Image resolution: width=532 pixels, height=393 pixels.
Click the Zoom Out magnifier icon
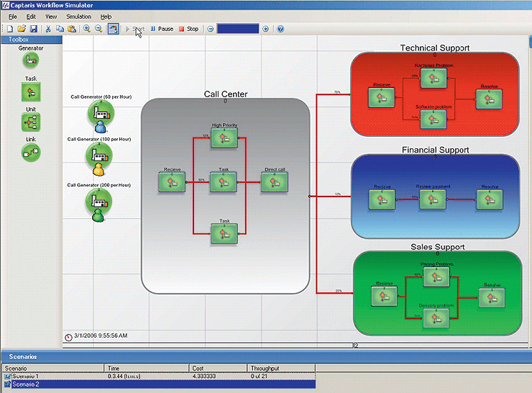[x=98, y=29]
